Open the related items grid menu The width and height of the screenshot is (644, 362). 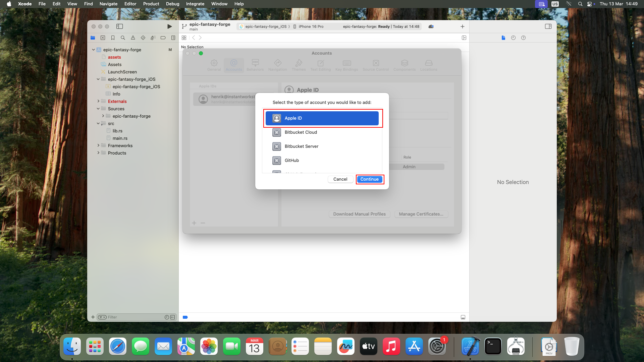pos(184,38)
